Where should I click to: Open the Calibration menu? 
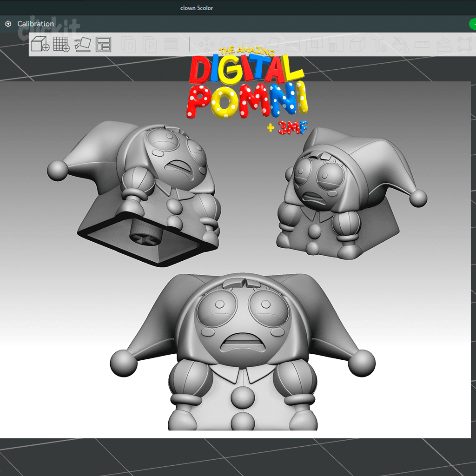coord(35,24)
